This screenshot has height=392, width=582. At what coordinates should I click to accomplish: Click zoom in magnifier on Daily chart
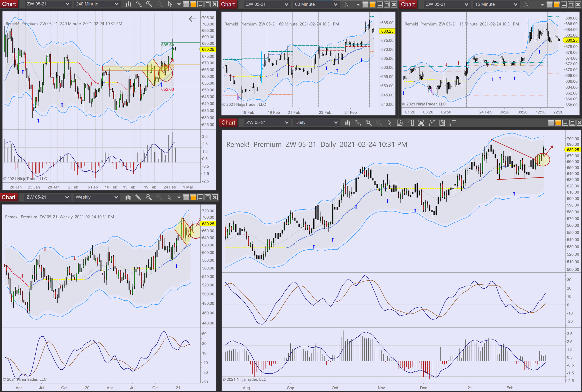[368, 123]
